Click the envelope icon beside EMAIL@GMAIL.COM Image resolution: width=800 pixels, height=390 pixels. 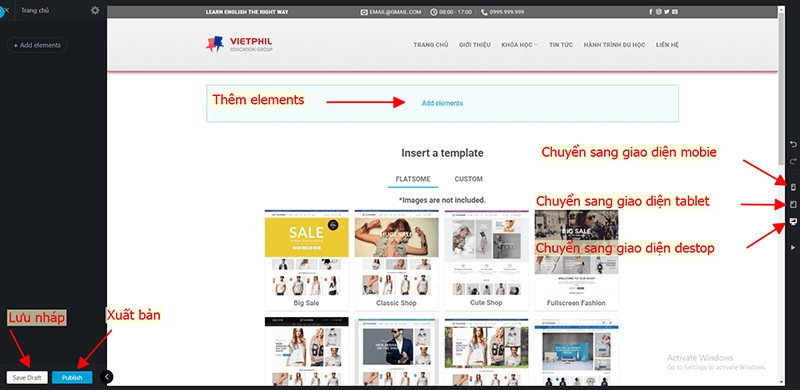pyautogui.click(x=364, y=12)
